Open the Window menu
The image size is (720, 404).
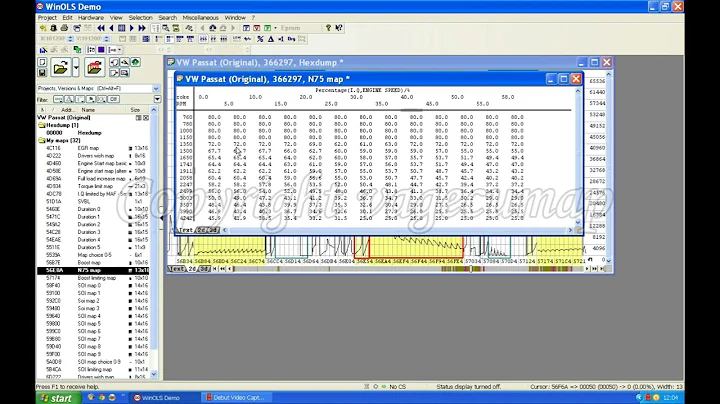(x=235, y=17)
